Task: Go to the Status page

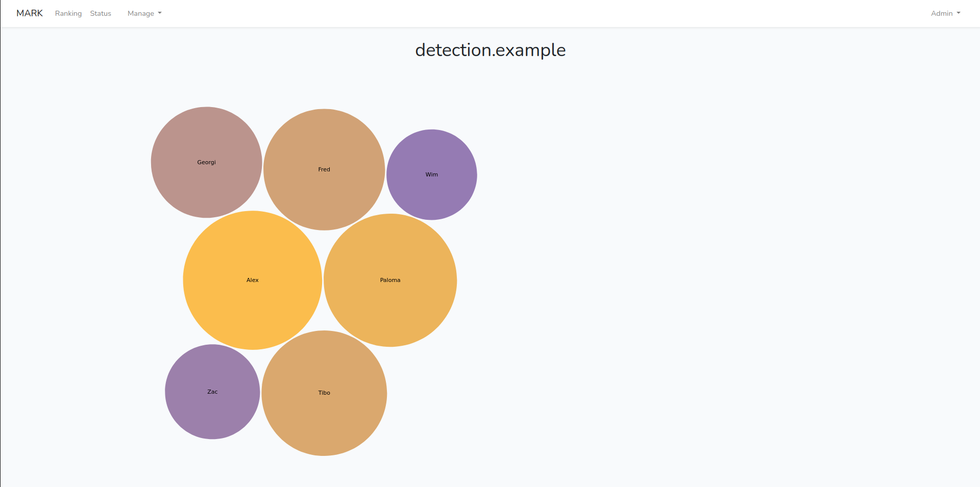Action: 101,13
